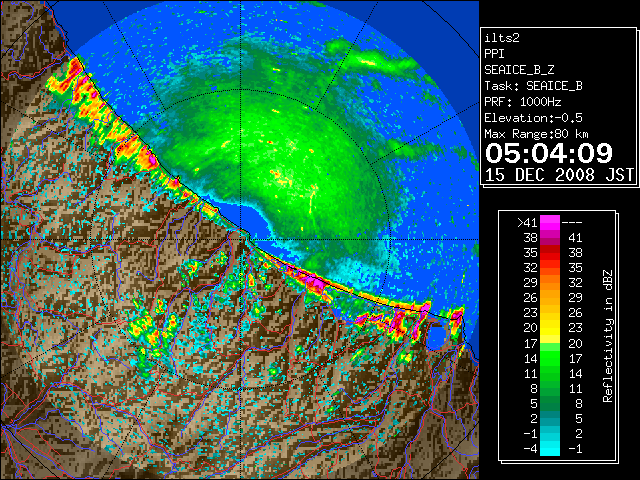Screen dimensions: 640x480
Task: Click the 'PRF: 1000Hz' line
Action: click(522, 102)
